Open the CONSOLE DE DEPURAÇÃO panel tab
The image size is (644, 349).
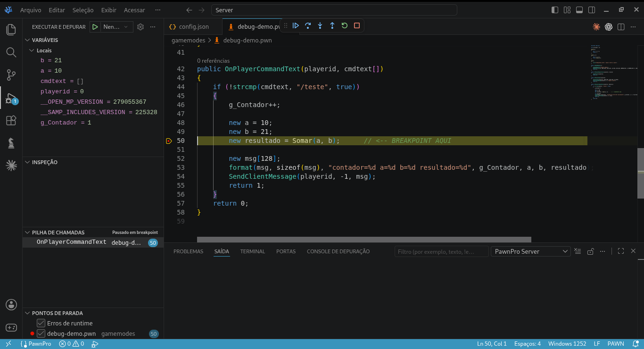(338, 251)
